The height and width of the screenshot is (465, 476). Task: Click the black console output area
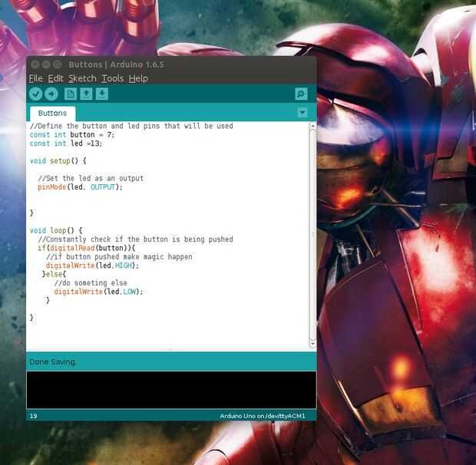(171, 390)
